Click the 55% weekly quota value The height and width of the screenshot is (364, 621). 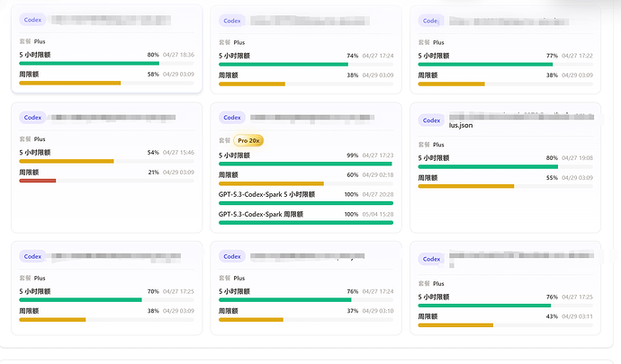click(x=552, y=178)
